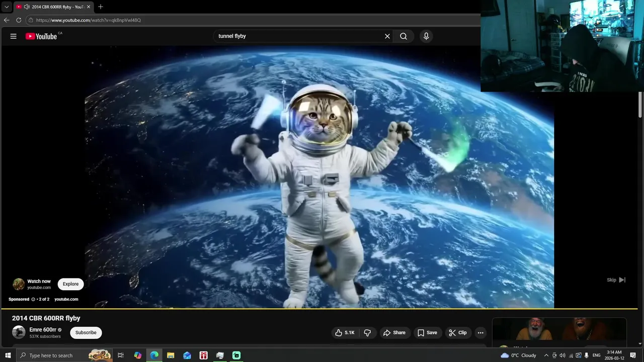Viewport: 644px width, 362px height.
Task: Open the volume tray icon
Action: click(x=562, y=355)
